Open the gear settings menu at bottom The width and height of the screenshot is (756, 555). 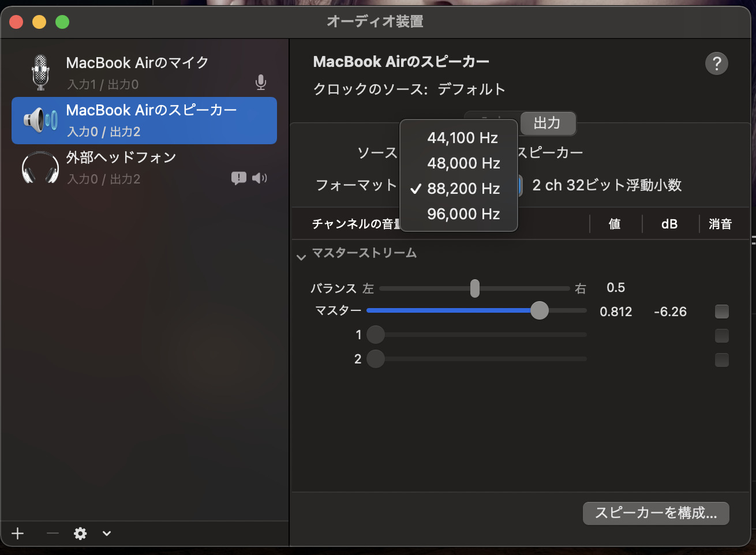80,533
